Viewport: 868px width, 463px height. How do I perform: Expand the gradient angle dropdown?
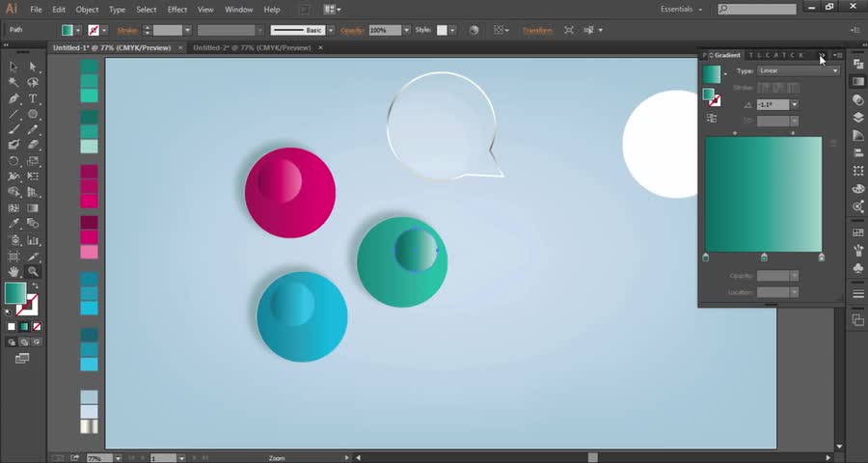(794, 104)
